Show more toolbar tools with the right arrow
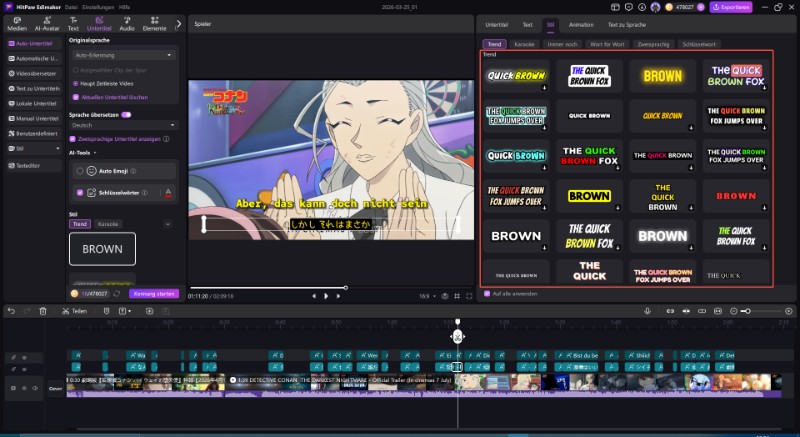This screenshot has width=800, height=437. (x=179, y=24)
